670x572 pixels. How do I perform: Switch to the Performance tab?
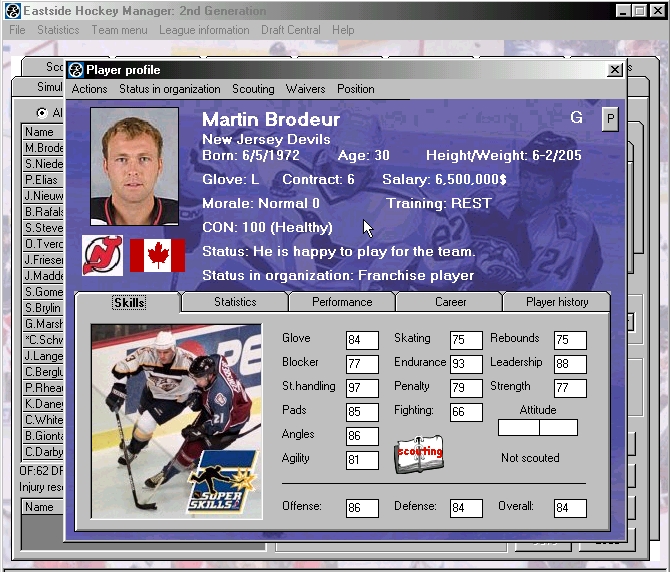(342, 302)
